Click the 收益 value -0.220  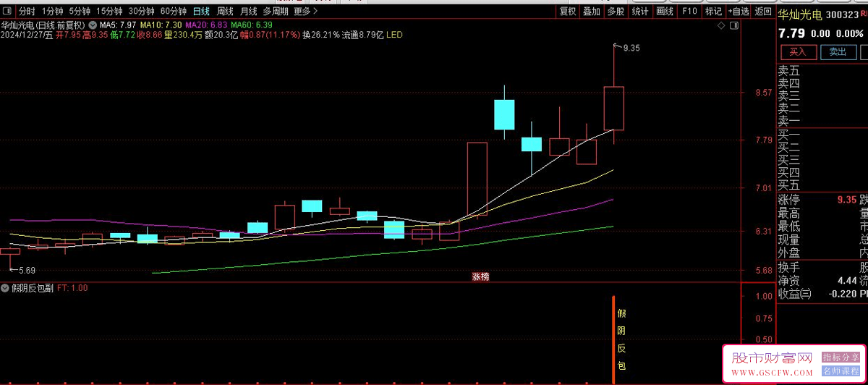click(x=841, y=294)
